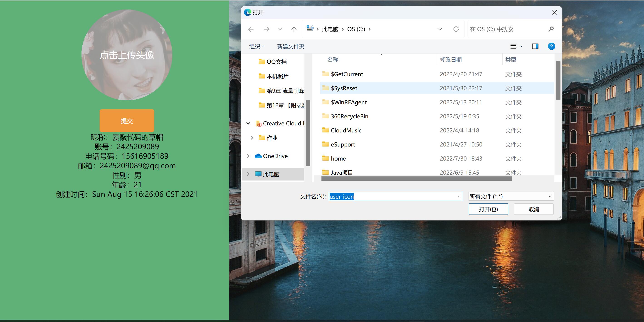Click the forward navigation arrow
Viewport: 644px width, 322px height.
[266, 29]
